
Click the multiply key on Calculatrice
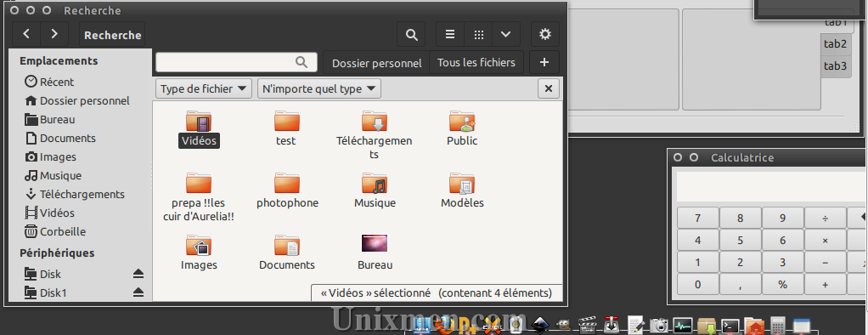point(826,240)
